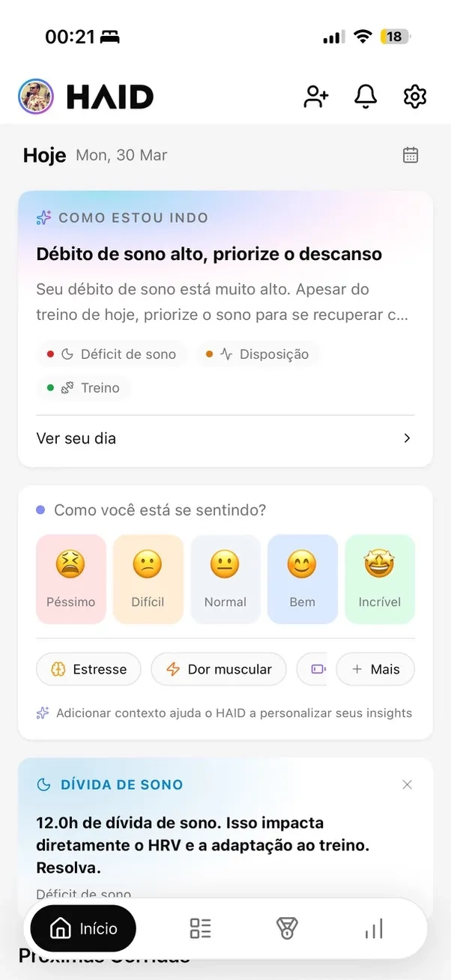Expand Ver seu dia chevron
451x980 pixels.
click(407, 438)
